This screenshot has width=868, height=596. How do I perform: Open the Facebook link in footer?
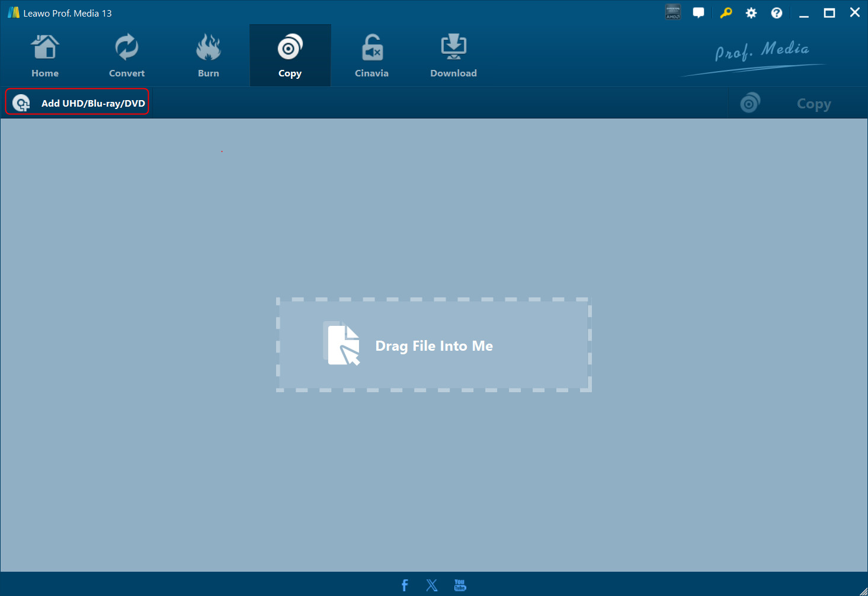[405, 585]
